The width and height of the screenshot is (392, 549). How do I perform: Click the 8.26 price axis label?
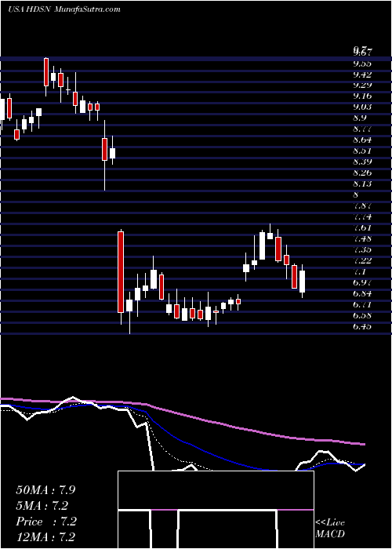tap(362, 173)
